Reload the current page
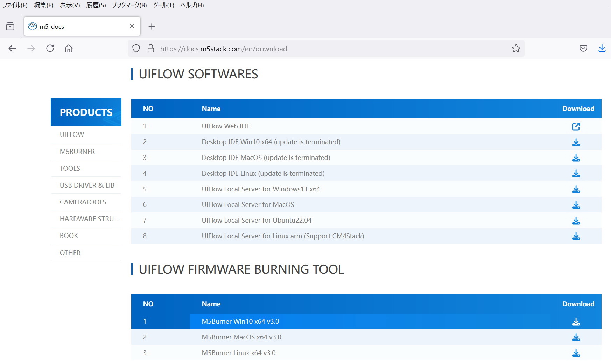 pos(50,48)
